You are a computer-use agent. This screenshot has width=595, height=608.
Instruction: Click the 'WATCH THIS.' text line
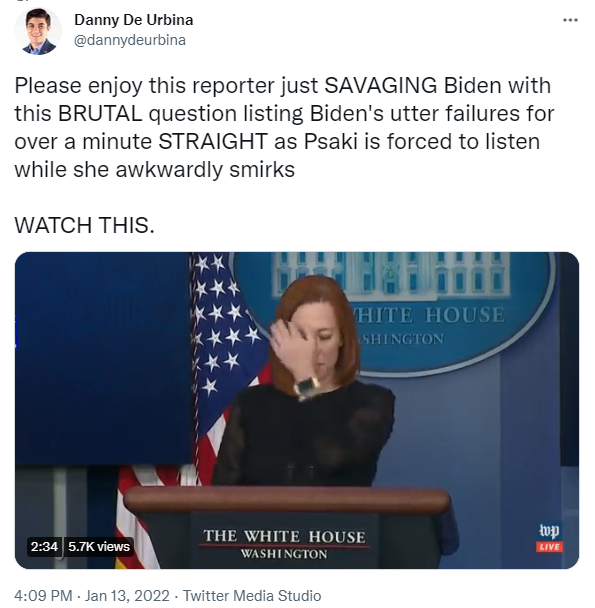[85, 225]
